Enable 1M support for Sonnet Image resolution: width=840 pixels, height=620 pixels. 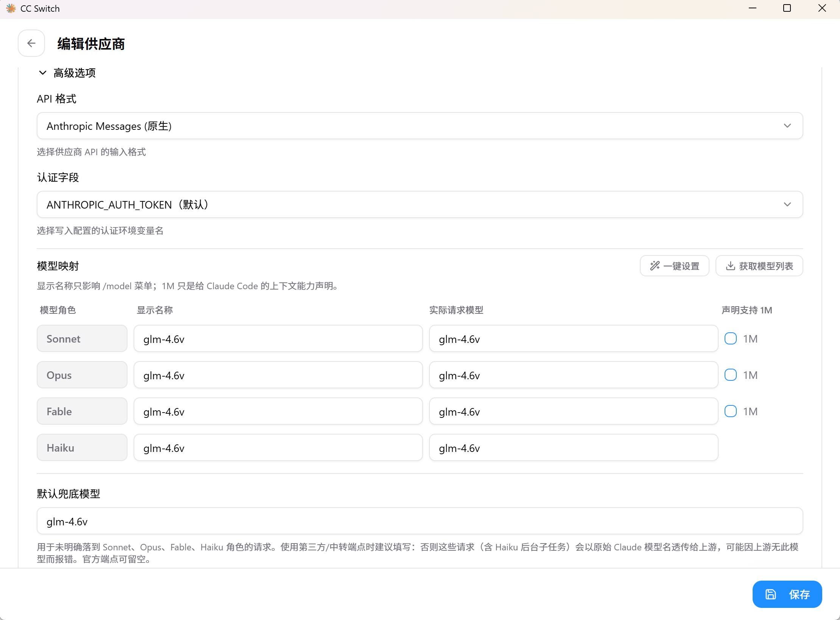pos(731,338)
